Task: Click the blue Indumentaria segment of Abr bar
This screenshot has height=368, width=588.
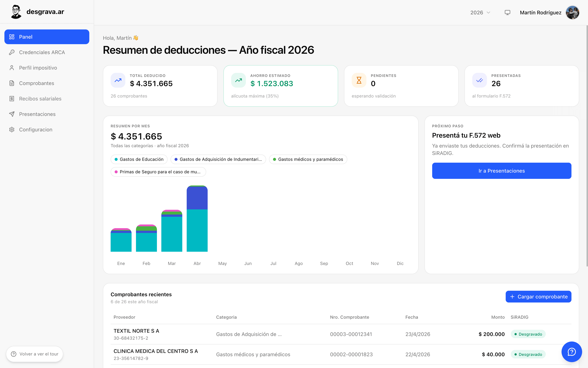Action: click(x=197, y=198)
